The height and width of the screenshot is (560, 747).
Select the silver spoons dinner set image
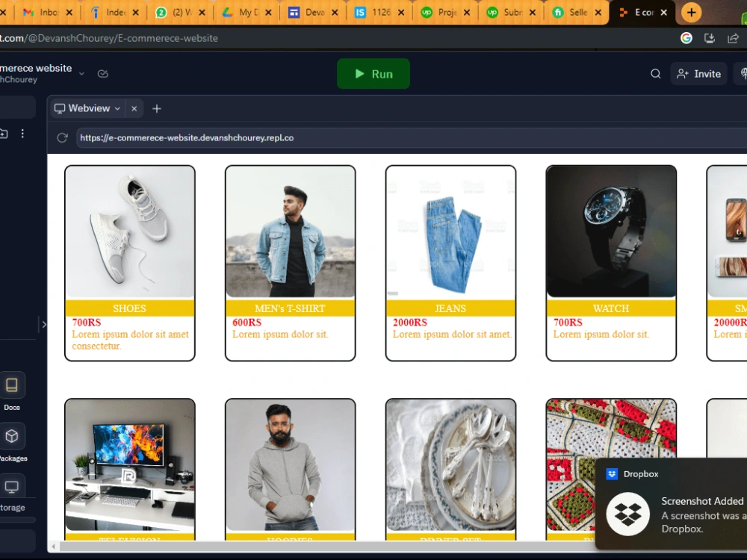tap(450, 466)
